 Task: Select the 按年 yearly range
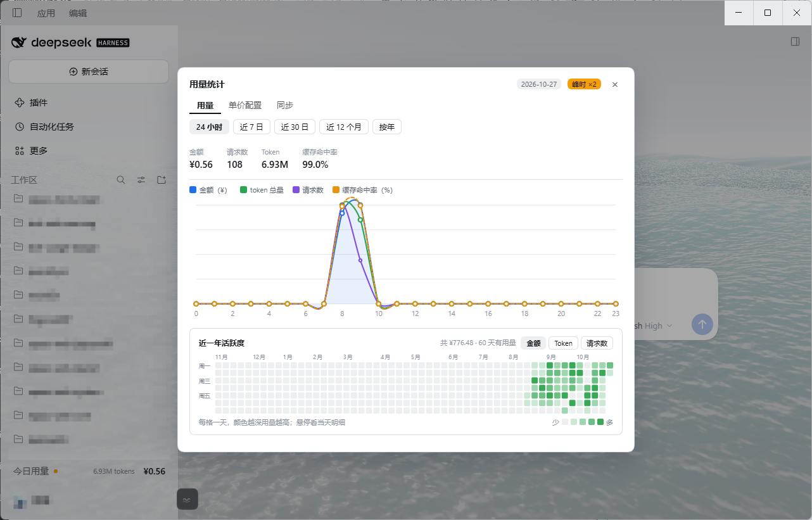(x=387, y=127)
